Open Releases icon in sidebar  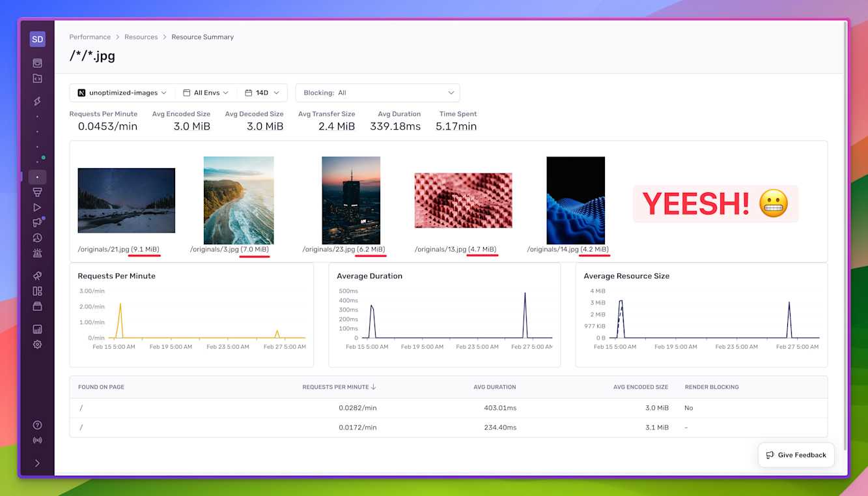[x=37, y=306]
